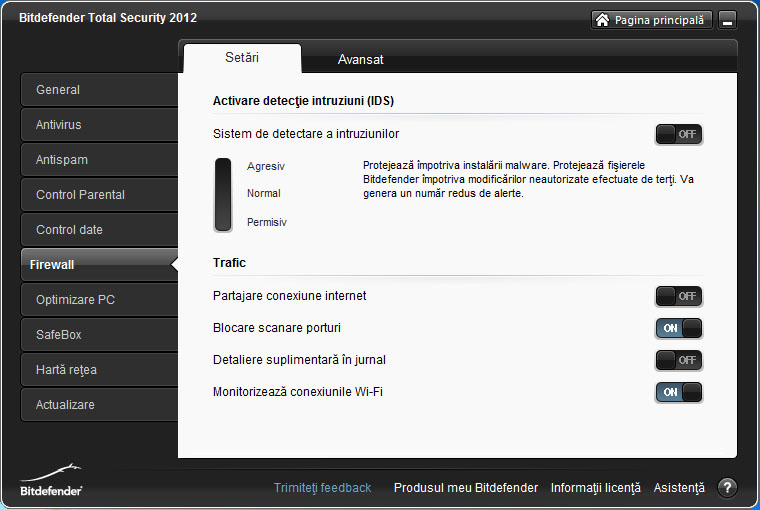Enable Detaliere suplimentară în jurnal
Screen dimensions: 760x510
click(678, 360)
